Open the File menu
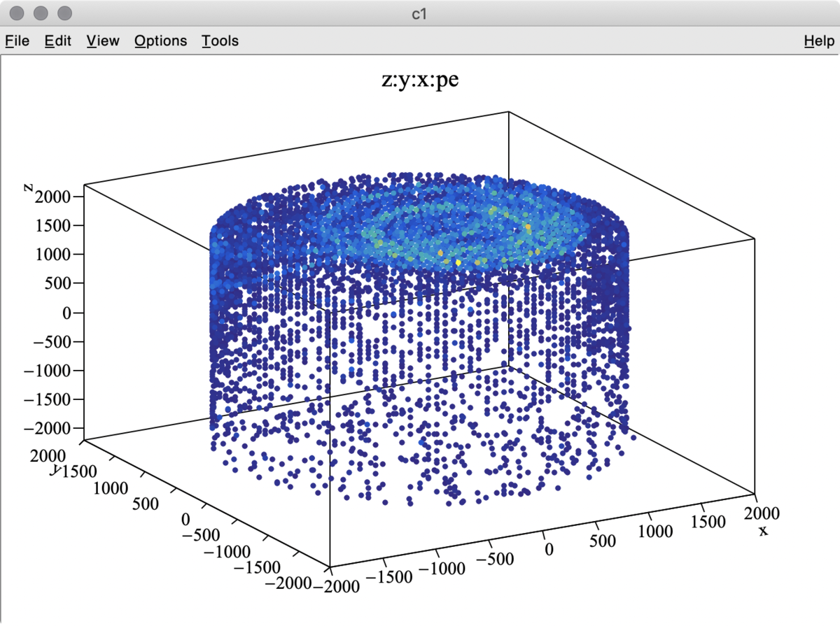This screenshot has width=840, height=626. coord(17,41)
